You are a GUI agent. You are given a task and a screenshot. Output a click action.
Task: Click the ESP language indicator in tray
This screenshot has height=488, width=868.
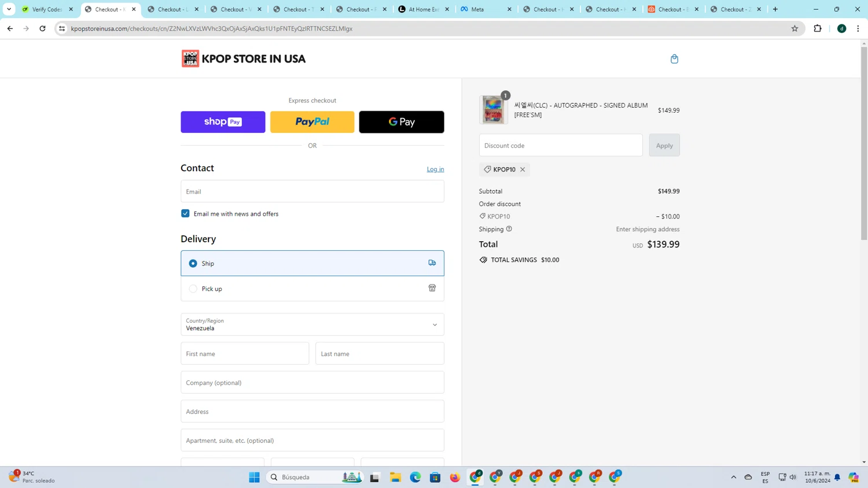coord(765,477)
